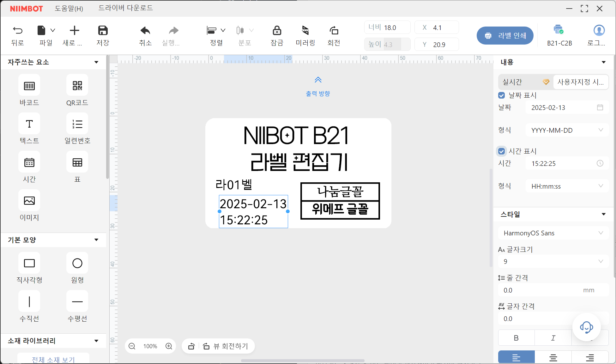Image resolution: width=616 pixels, height=364 pixels.
Task: Add a 텍스트 text element
Action: (x=29, y=124)
